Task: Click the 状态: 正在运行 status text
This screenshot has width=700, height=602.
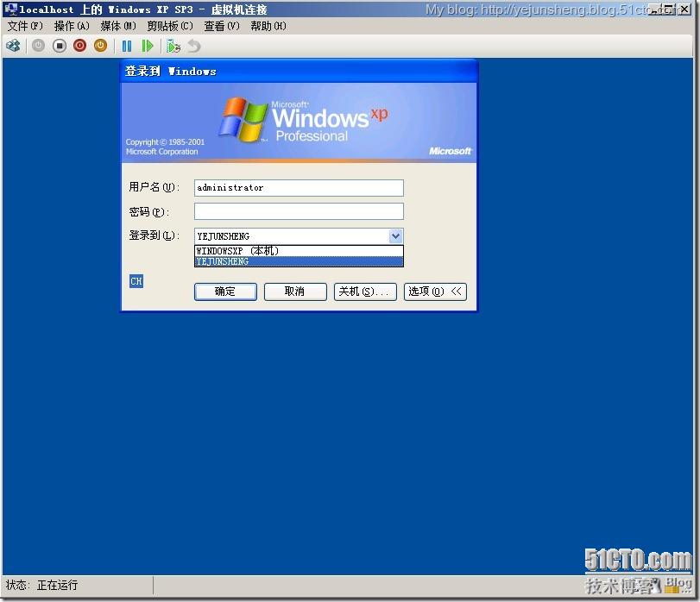Action: pos(42,585)
